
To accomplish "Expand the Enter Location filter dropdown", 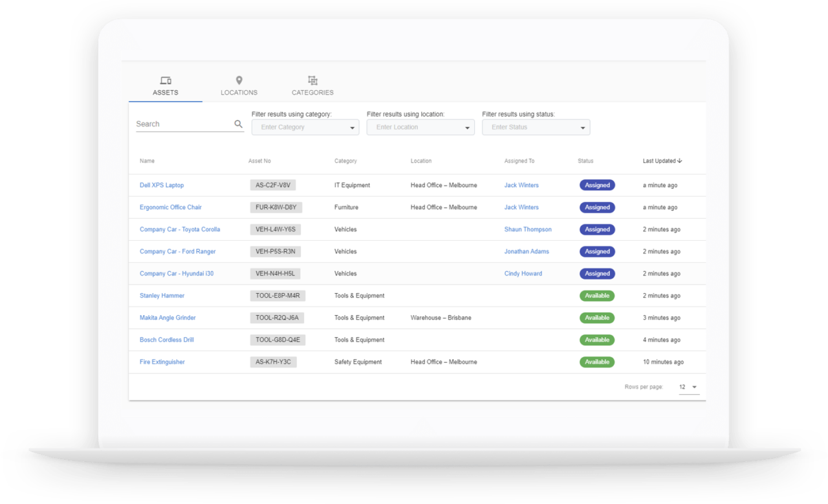I will point(420,127).
